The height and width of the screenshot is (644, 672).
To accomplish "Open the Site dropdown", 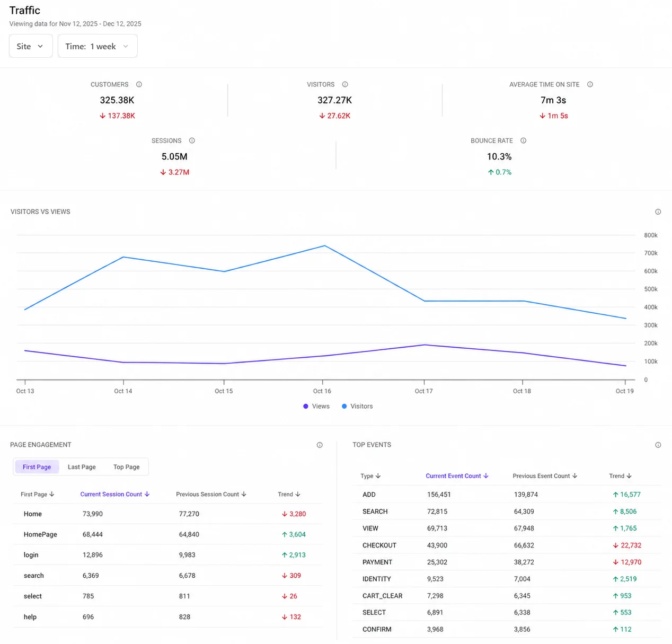I will point(31,46).
